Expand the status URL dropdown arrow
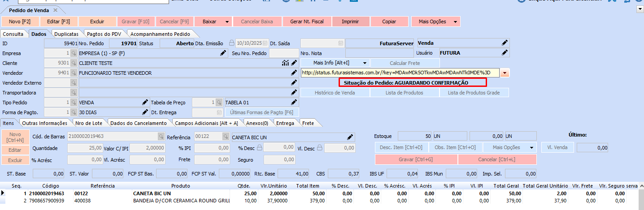Viewport: 644px width, 210px height. tap(505, 73)
